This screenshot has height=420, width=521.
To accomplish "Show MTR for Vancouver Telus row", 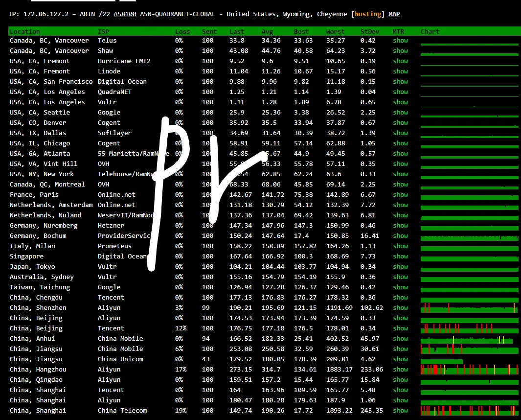I will pos(400,40).
